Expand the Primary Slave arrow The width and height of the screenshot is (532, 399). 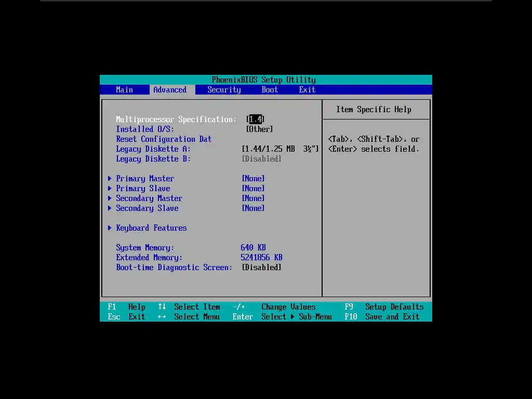point(110,188)
